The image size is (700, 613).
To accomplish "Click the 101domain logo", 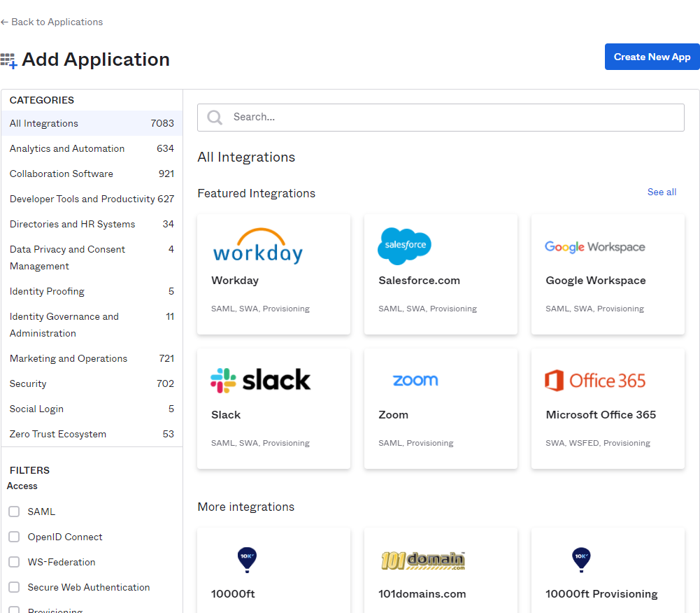I will (x=423, y=561).
